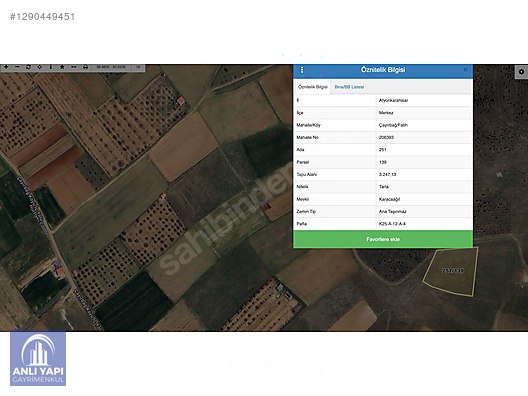Select the Parsel value 139

[383, 162]
